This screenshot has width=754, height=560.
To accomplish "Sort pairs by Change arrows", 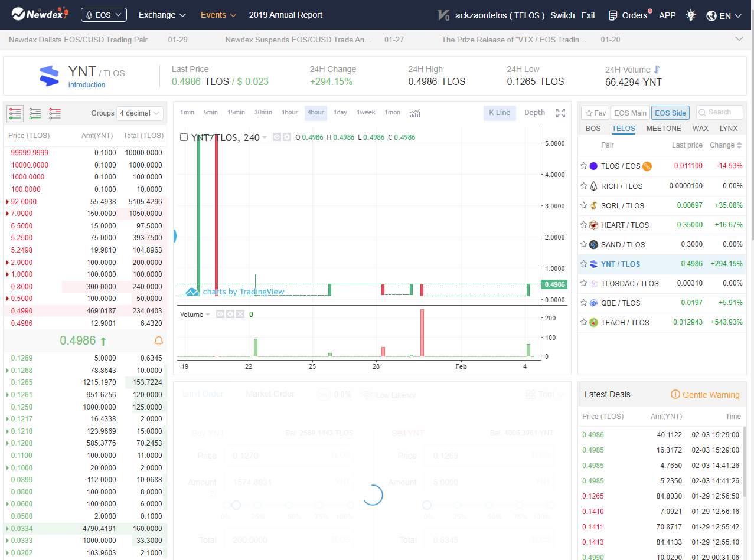I will coord(739,145).
